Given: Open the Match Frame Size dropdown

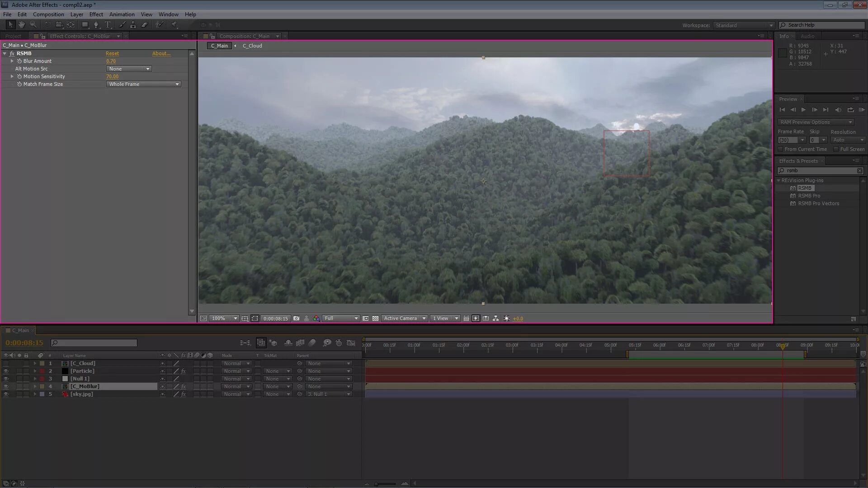Looking at the screenshot, I should point(143,84).
